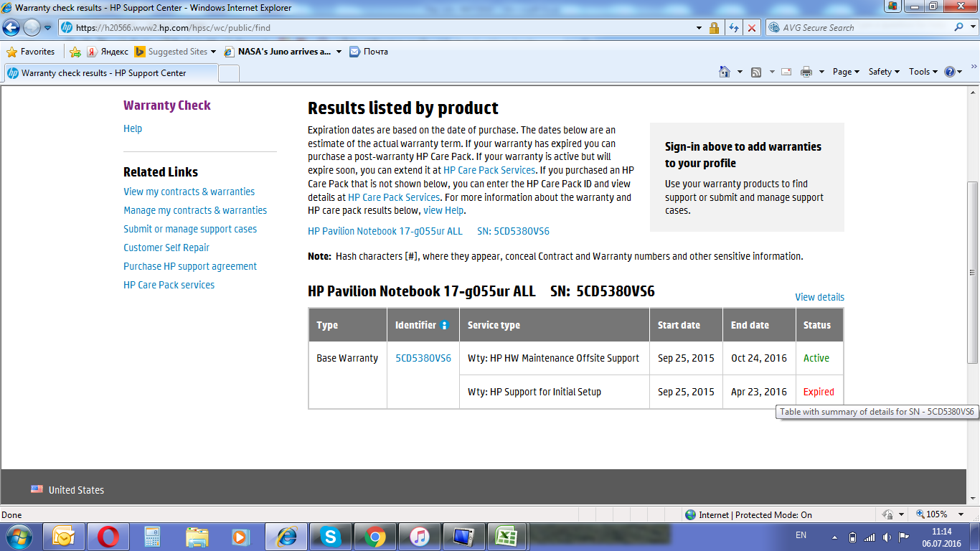The width and height of the screenshot is (980, 551).
Task: Open the Favorites star button
Action: pos(30,52)
